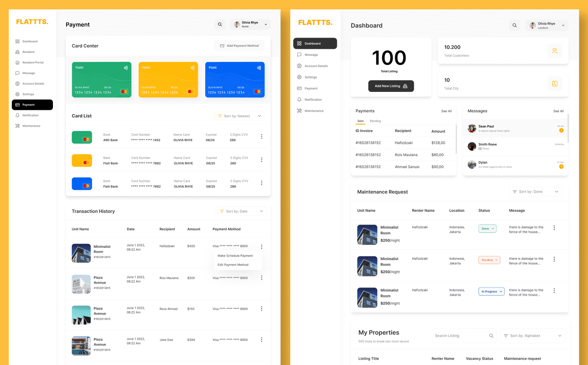The image size is (588, 365).
Task: Click the search icon in Payment header
Action: (220, 25)
